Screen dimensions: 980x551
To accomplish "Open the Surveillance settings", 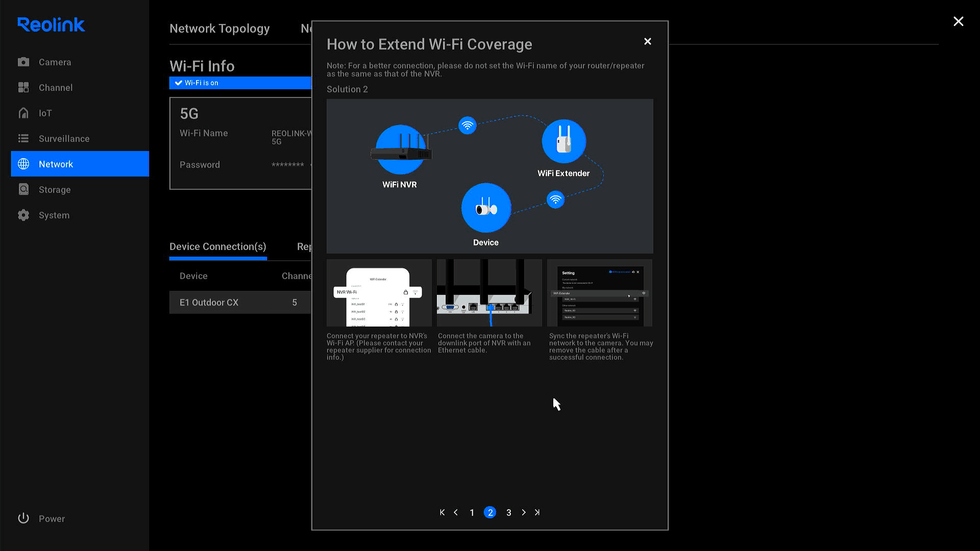I will coord(63,138).
